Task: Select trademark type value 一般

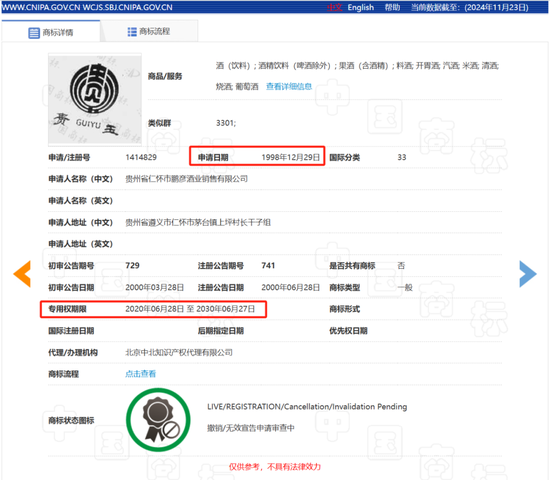Action: [405, 287]
